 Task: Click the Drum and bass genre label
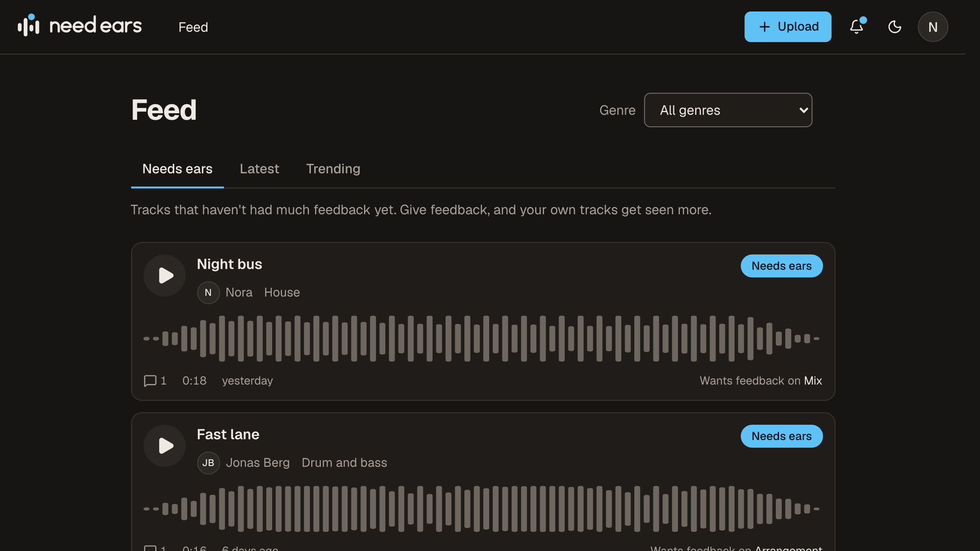[x=344, y=463]
